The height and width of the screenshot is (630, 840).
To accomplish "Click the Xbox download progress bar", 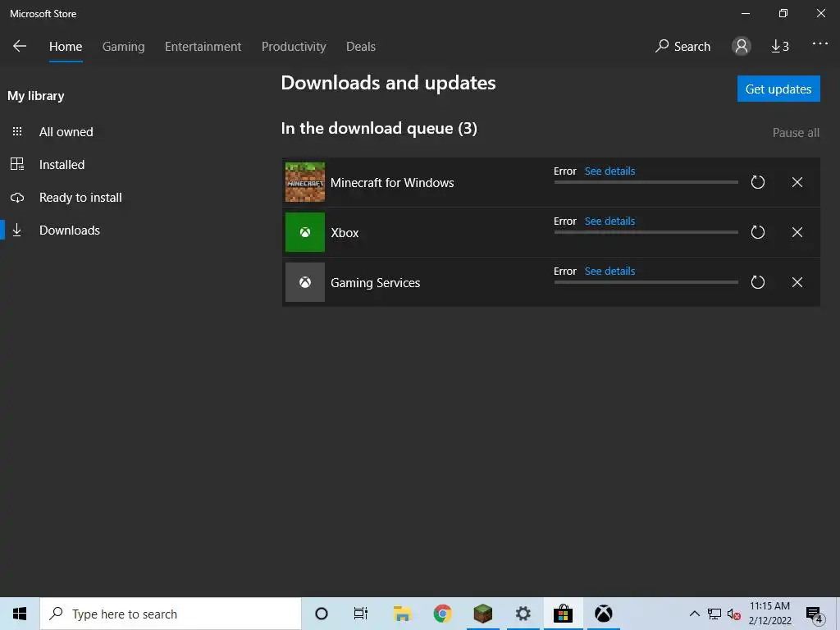I will click(646, 232).
